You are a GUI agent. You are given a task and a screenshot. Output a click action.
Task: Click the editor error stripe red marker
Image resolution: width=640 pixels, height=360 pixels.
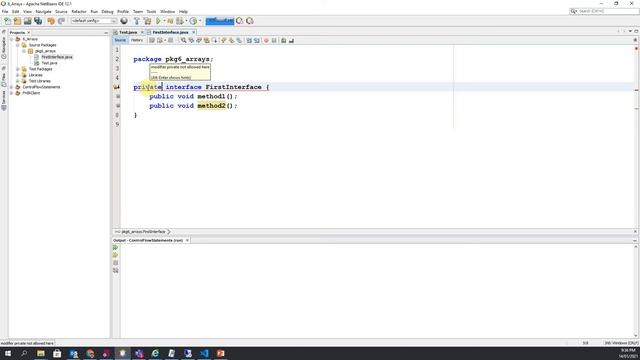pyautogui.click(x=636, y=49)
